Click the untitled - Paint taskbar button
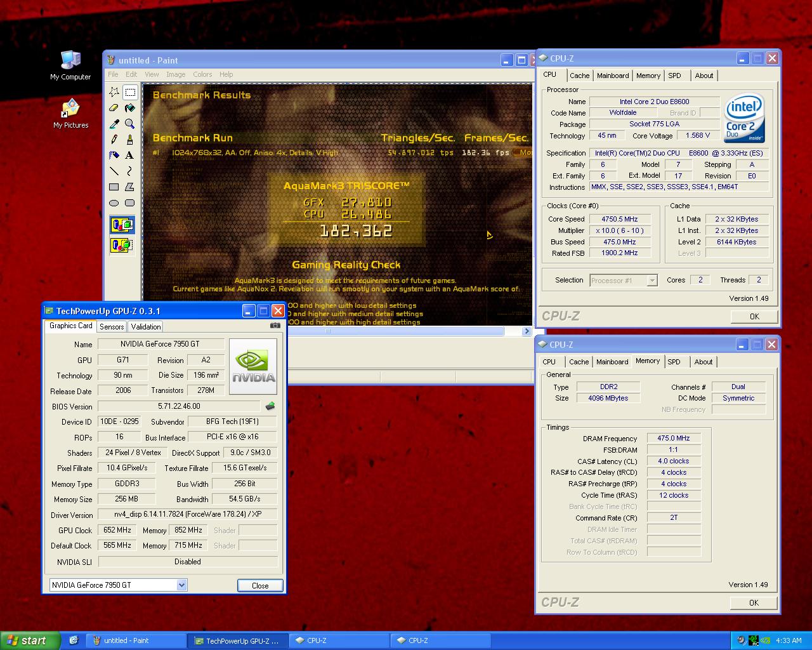Screen dimensions: 812x650 136,640
